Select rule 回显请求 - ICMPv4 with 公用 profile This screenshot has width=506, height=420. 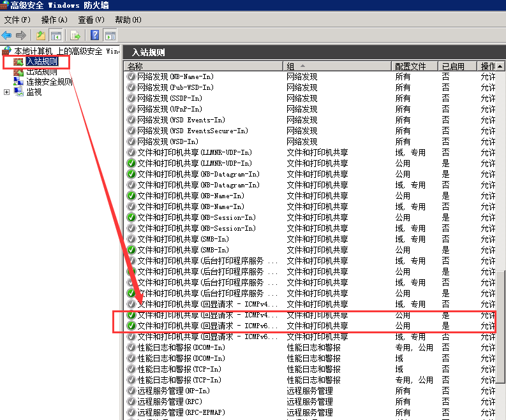click(207, 315)
